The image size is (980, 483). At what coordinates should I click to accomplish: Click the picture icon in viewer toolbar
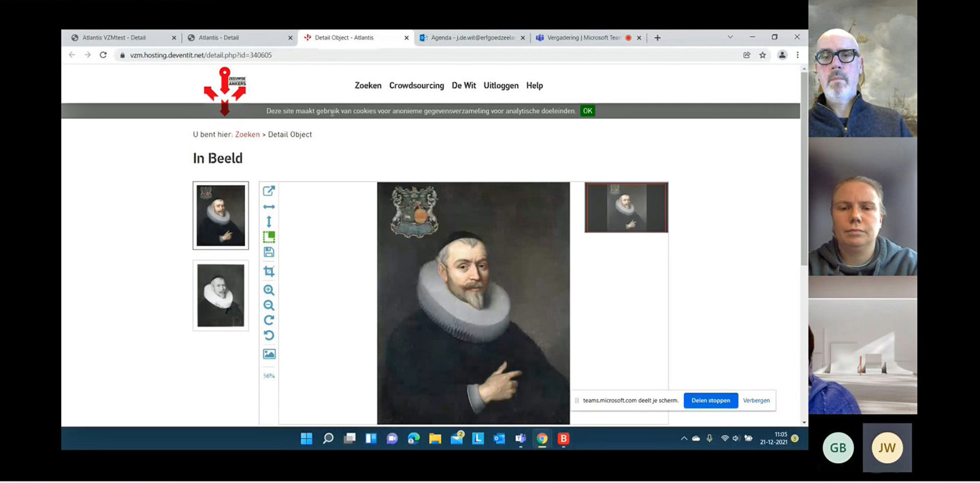point(269,354)
